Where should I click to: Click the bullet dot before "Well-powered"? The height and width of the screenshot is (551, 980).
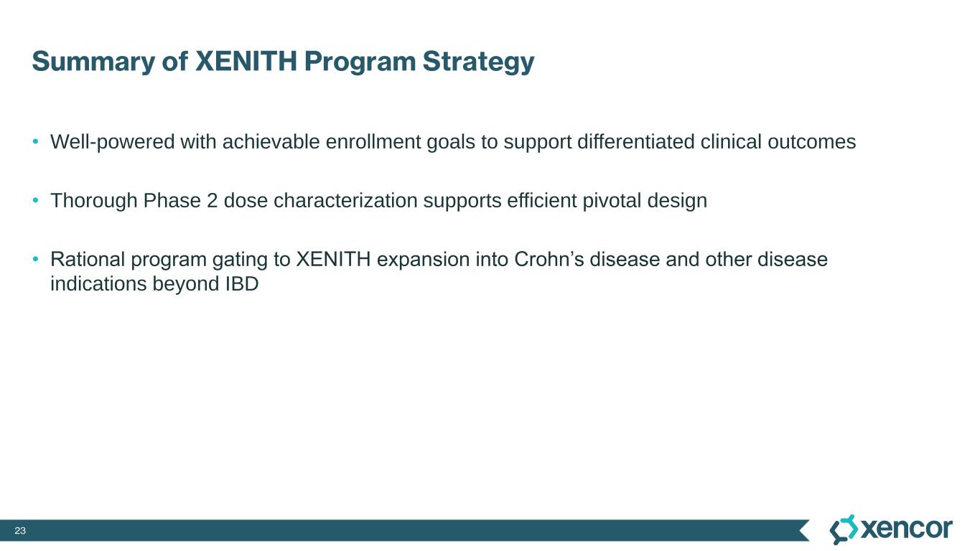click(x=35, y=142)
